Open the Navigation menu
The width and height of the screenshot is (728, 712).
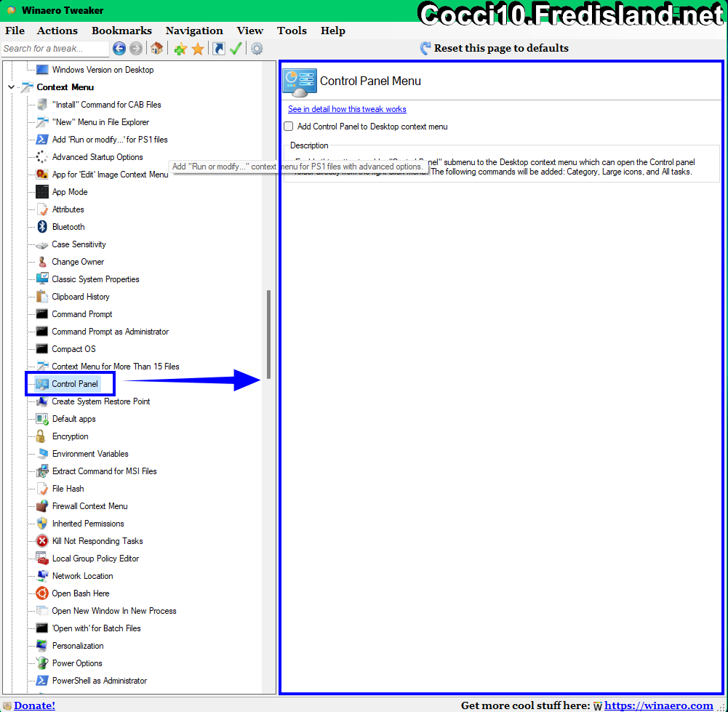[194, 31]
